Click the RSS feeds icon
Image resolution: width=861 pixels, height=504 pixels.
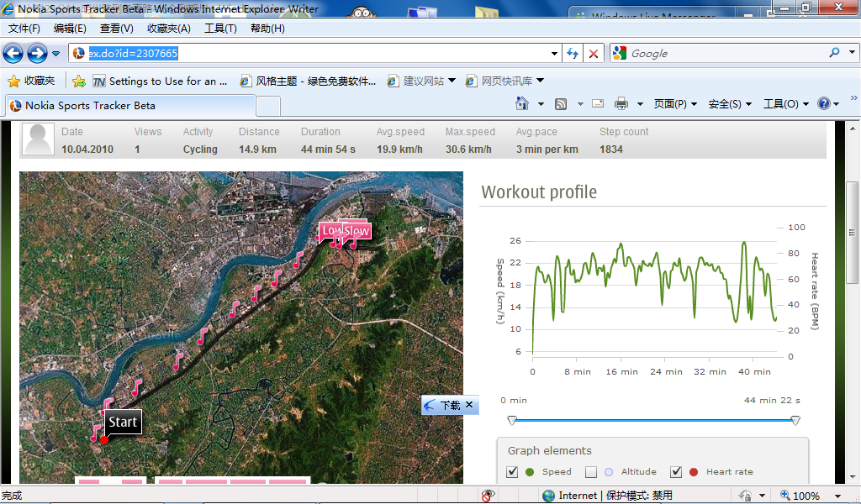[561, 103]
